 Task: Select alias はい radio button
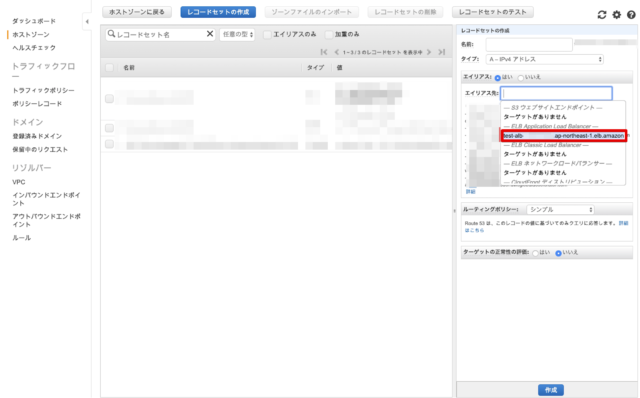pyautogui.click(x=498, y=78)
